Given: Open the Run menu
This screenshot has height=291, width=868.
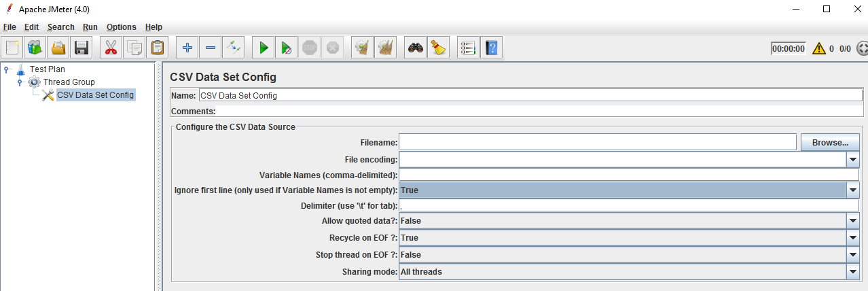Looking at the screenshot, I should click(x=90, y=27).
